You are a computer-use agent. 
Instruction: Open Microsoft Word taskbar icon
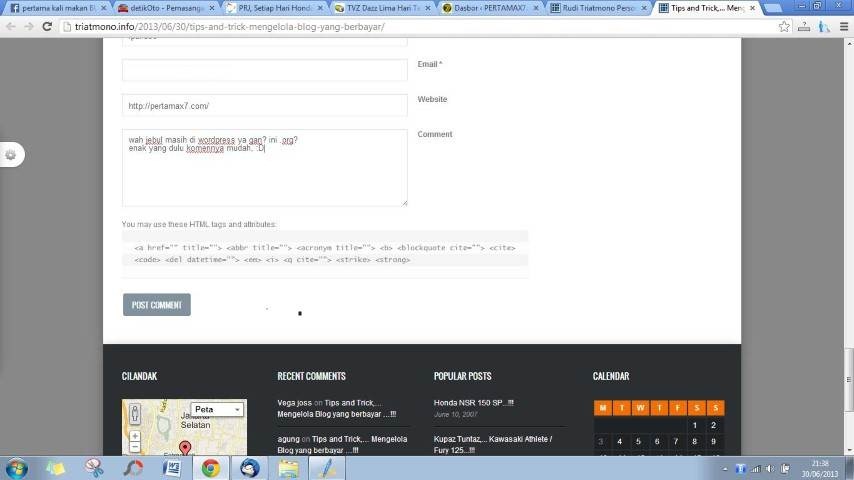tap(171, 467)
